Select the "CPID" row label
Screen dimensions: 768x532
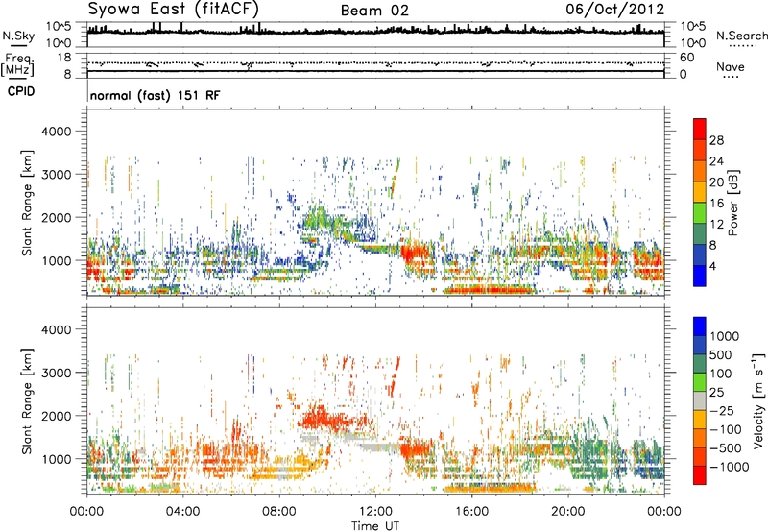21,91
